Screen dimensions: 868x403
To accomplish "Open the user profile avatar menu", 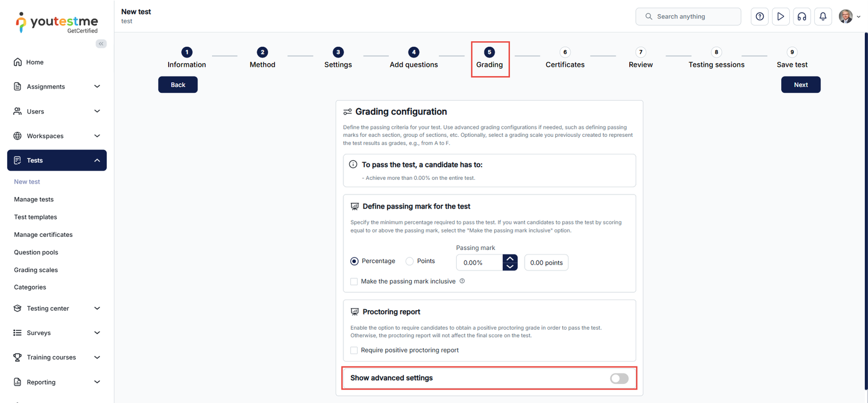I will click(x=846, y=16).
